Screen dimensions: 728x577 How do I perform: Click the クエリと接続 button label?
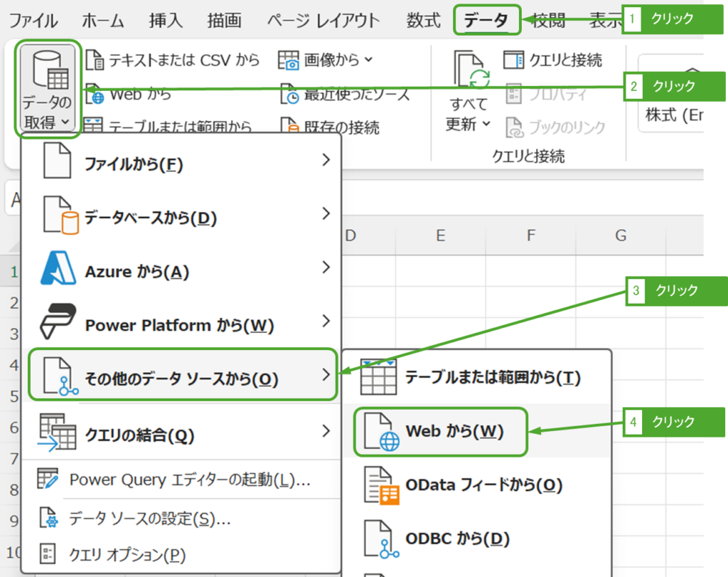(x=565, y=60)
